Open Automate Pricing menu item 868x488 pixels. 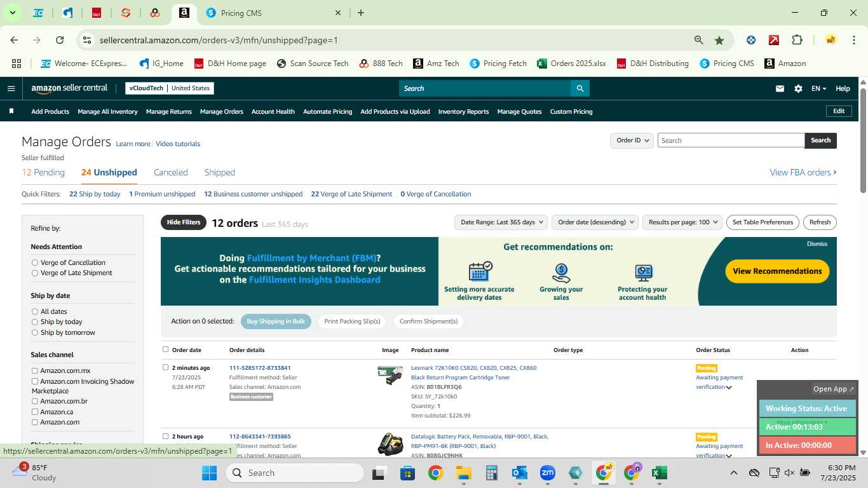coord(327,111)
